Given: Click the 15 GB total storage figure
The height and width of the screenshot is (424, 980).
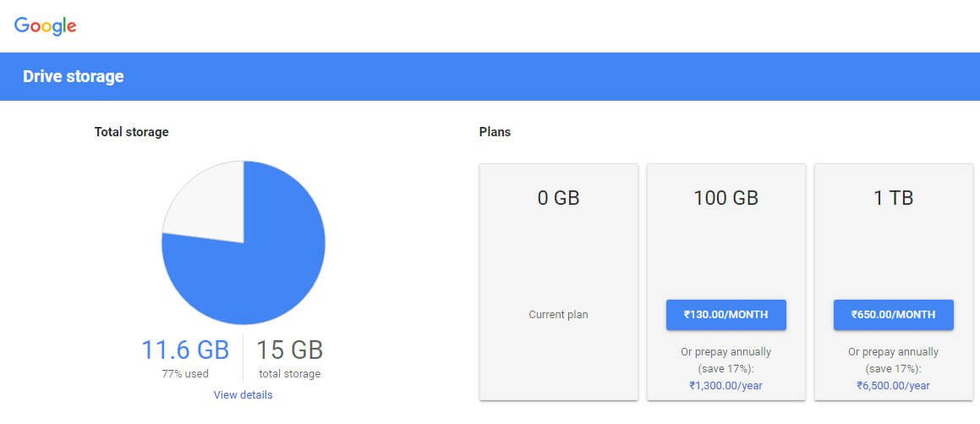Looking at the screenshot, I should [x=289, y=350].
